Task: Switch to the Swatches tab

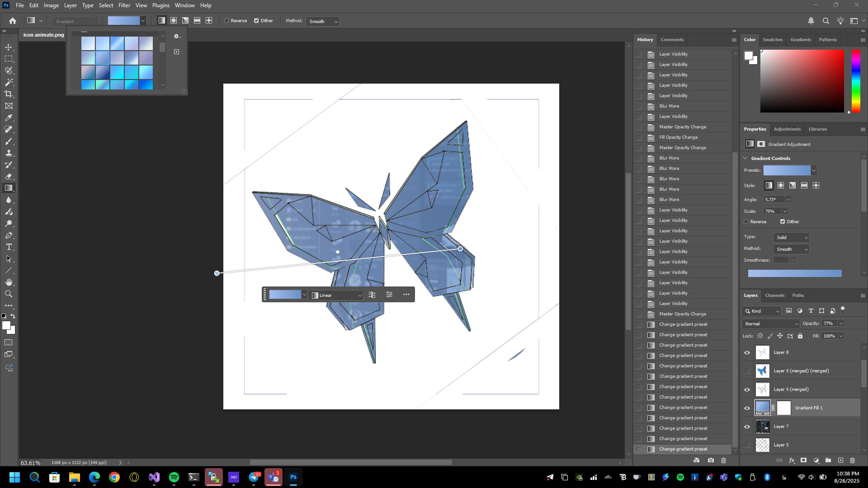Action: [772, 39]
